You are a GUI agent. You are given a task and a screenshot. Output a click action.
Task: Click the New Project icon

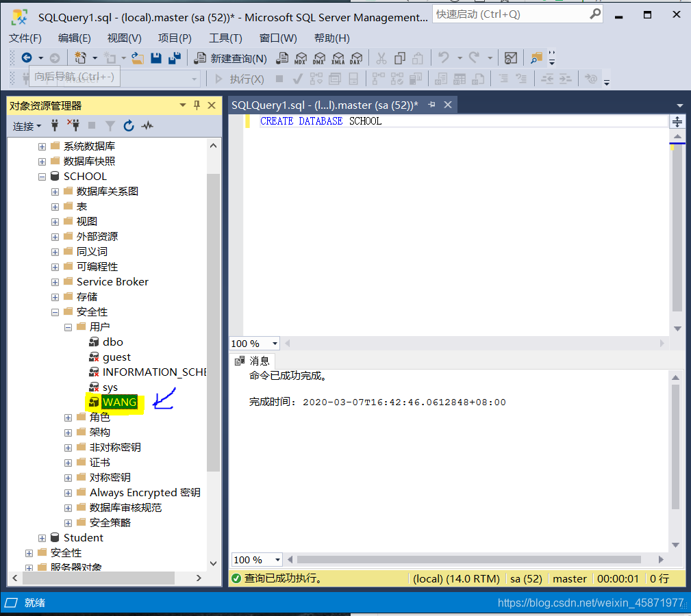(80, 57)
